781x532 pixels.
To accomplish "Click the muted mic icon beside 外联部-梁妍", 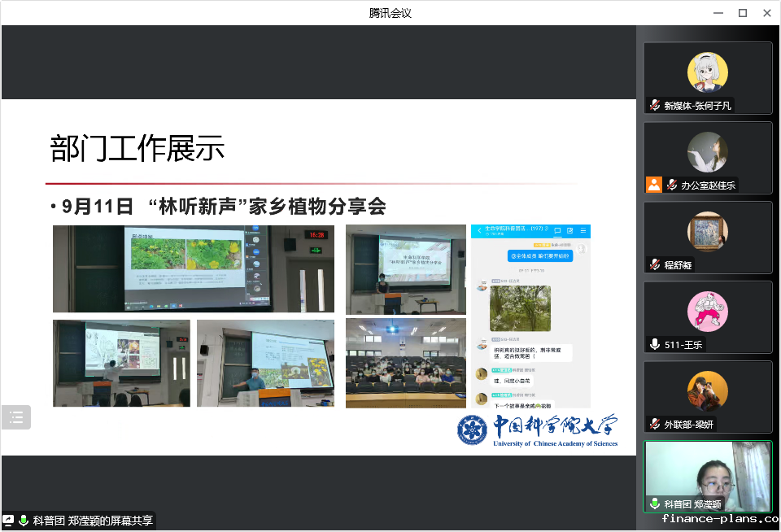I will (655, 424).
